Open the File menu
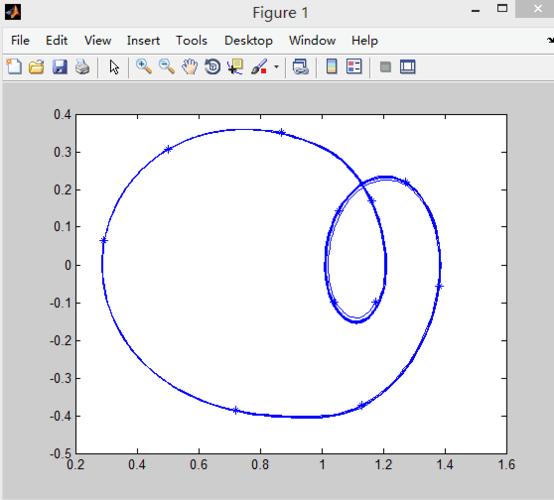The image size is (554, 500). (20, 41)
